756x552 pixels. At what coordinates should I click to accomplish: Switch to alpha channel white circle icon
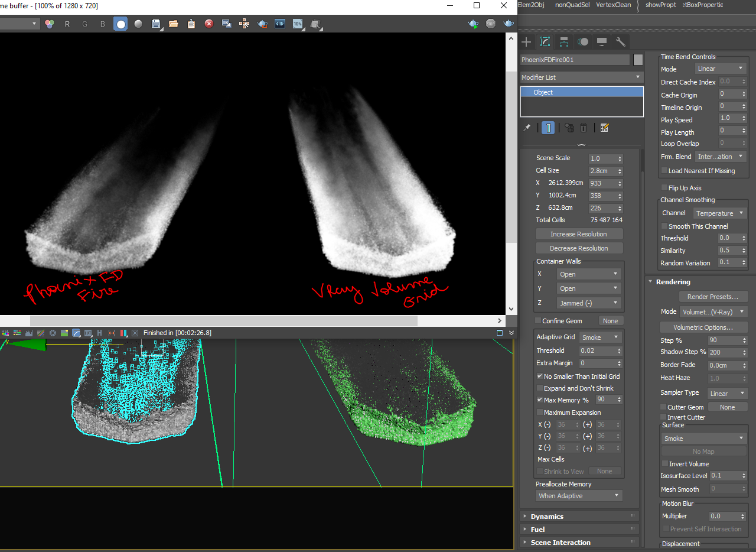point(120,24)
